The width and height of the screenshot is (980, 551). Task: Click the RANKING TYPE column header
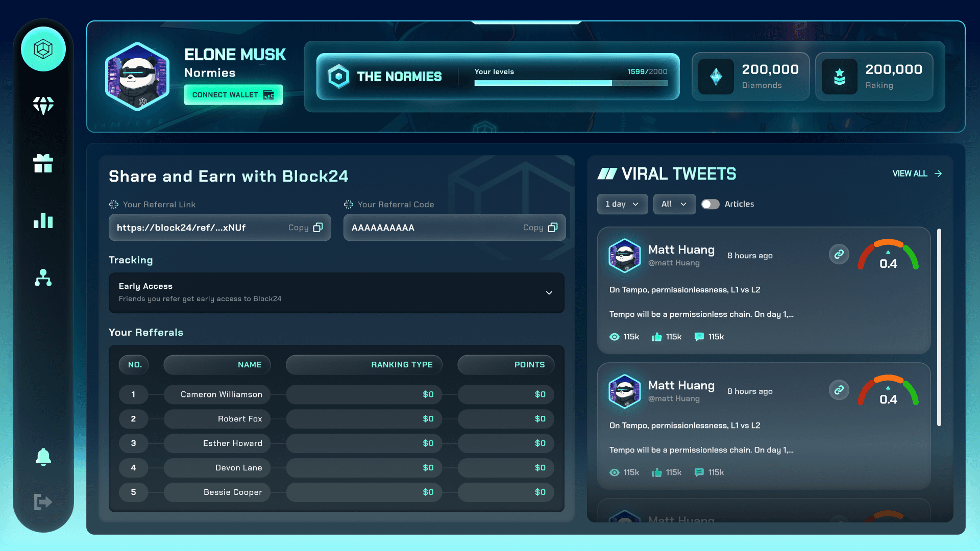point(364,365)
